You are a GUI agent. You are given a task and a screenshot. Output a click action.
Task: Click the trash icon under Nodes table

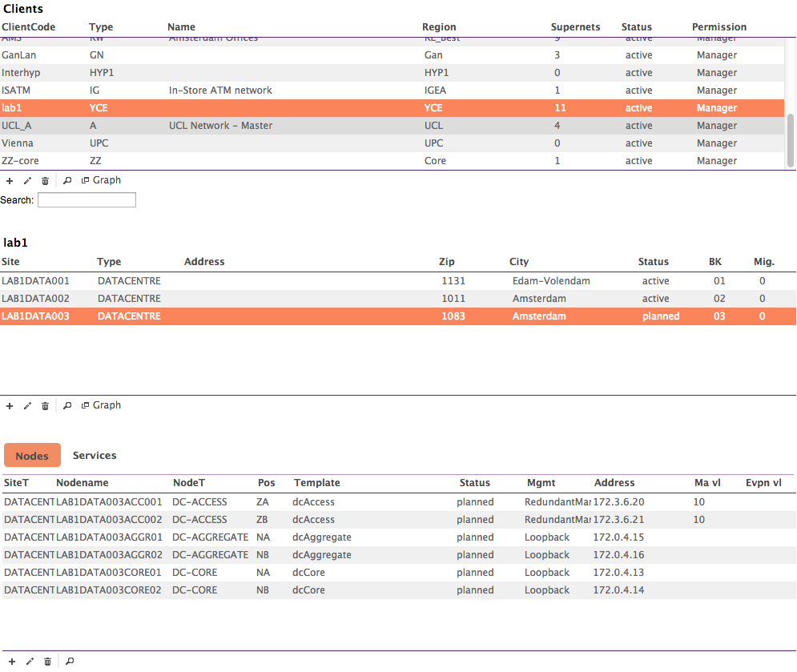[x=47, y=662]
